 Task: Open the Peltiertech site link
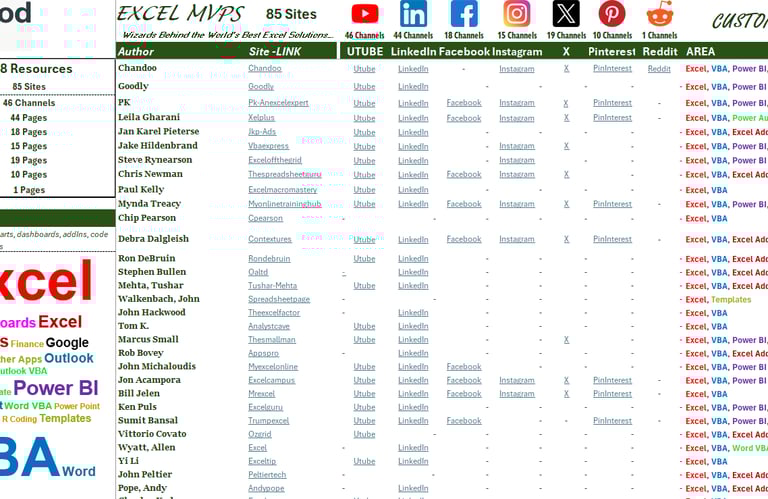point(267,475)
